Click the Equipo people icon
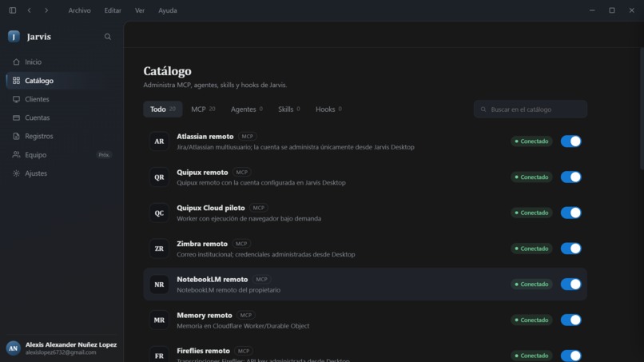Screen dimensions: 644x362 16,155
